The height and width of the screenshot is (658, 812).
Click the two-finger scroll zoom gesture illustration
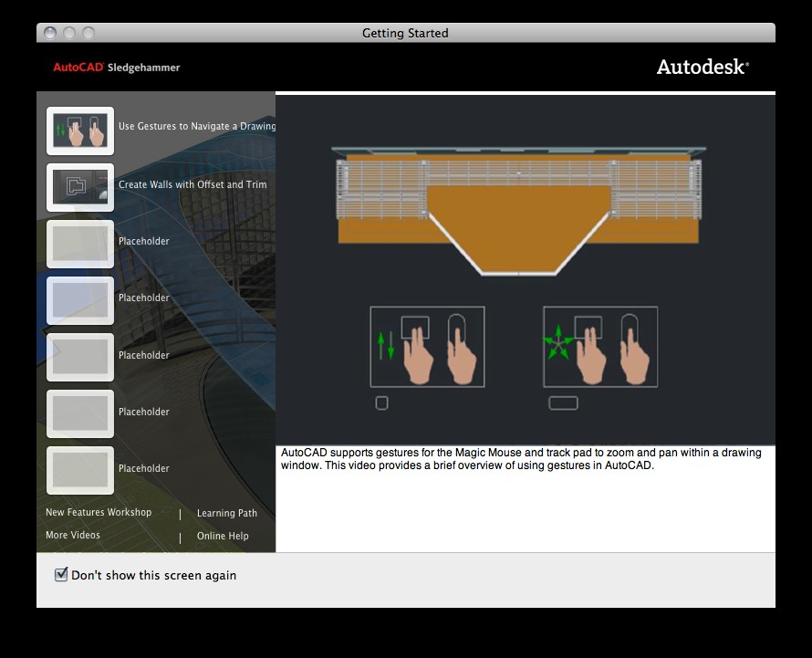point(427,347)
